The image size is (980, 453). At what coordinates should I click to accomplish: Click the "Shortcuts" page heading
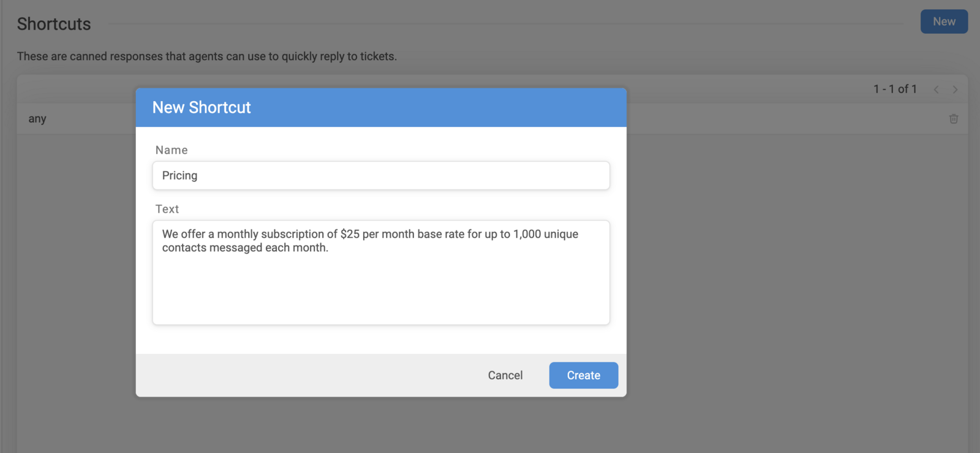54,24
